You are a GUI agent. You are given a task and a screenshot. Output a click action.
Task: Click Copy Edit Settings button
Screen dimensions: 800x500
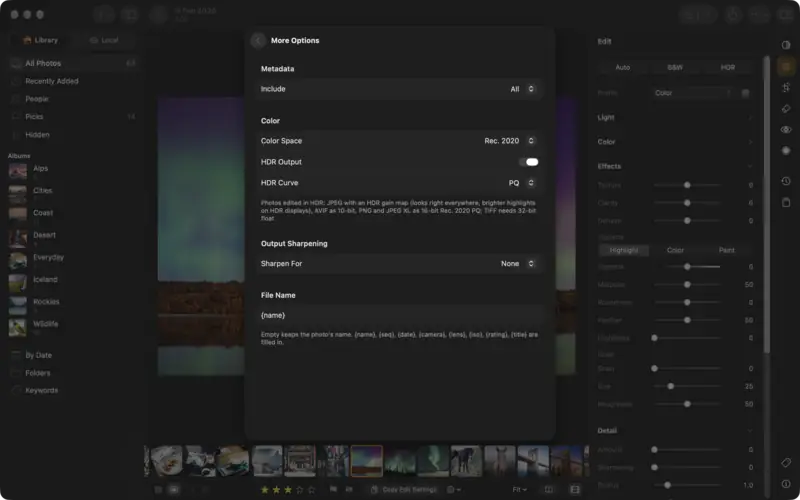pos(404,490)
